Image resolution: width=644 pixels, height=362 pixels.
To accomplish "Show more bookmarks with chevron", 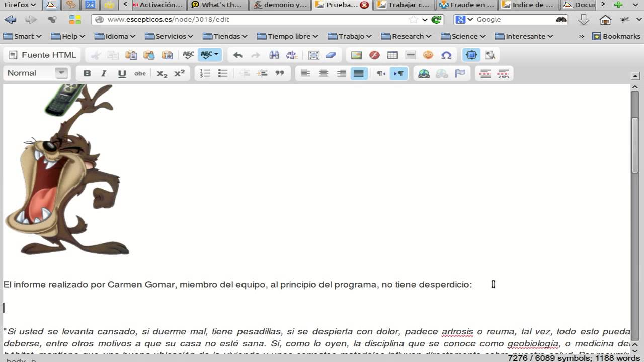I will click(582, 36).
